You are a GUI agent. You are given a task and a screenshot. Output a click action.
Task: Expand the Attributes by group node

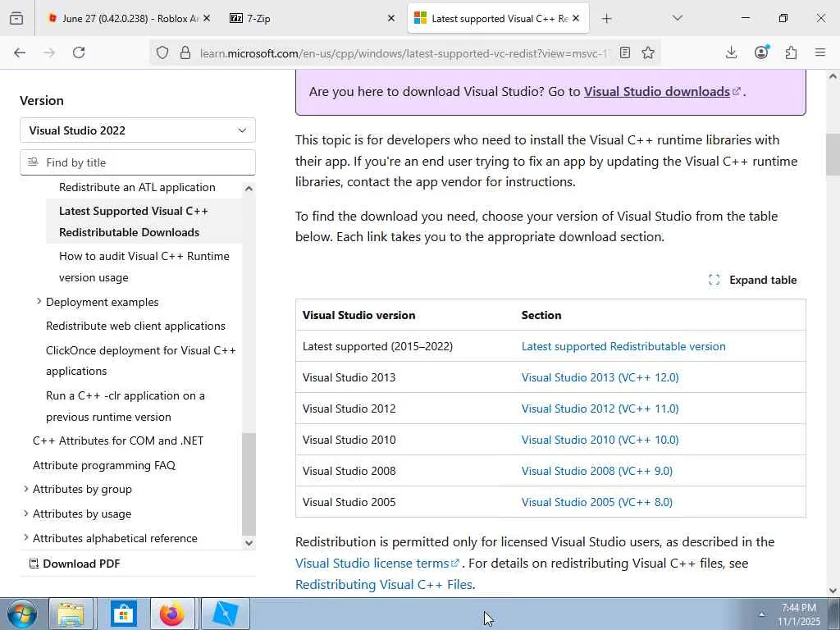point(26,489)
